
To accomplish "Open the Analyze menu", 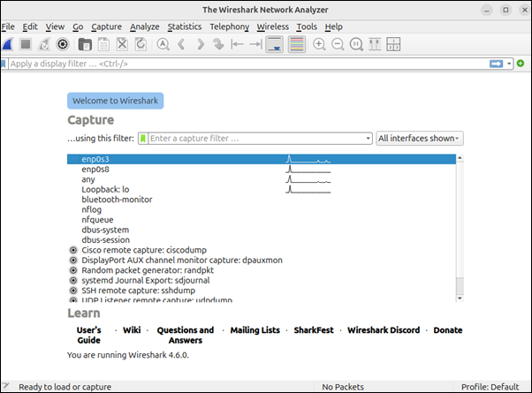I will 145,26.
